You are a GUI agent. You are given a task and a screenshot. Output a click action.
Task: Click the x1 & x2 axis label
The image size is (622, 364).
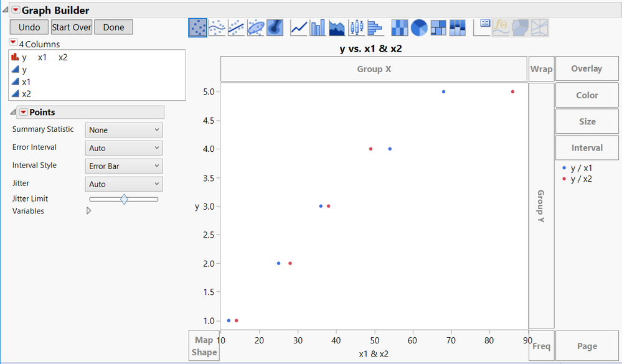[x=374, y=353]
